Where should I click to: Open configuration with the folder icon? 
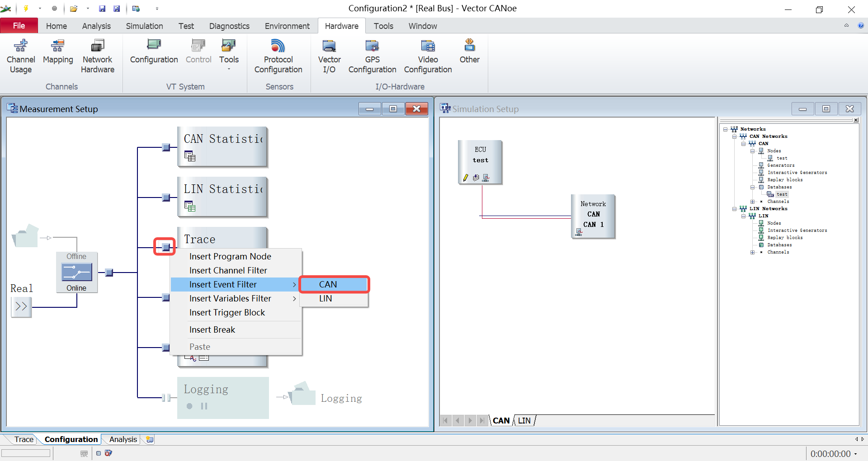click(x=73, y=9)
